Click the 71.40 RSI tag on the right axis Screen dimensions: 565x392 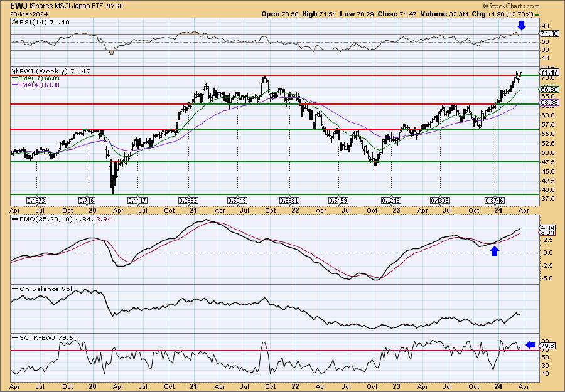pyautogui.click(x=550, y=33)
